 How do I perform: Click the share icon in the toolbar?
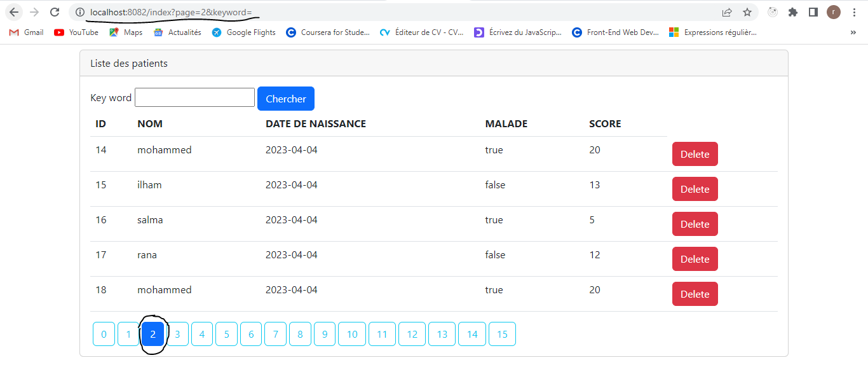[726, 11]
